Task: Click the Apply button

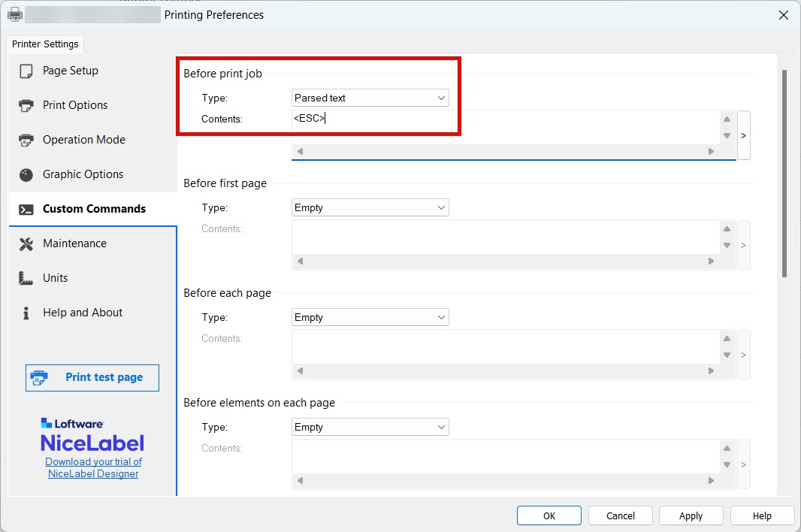Action: coord(691,515)
